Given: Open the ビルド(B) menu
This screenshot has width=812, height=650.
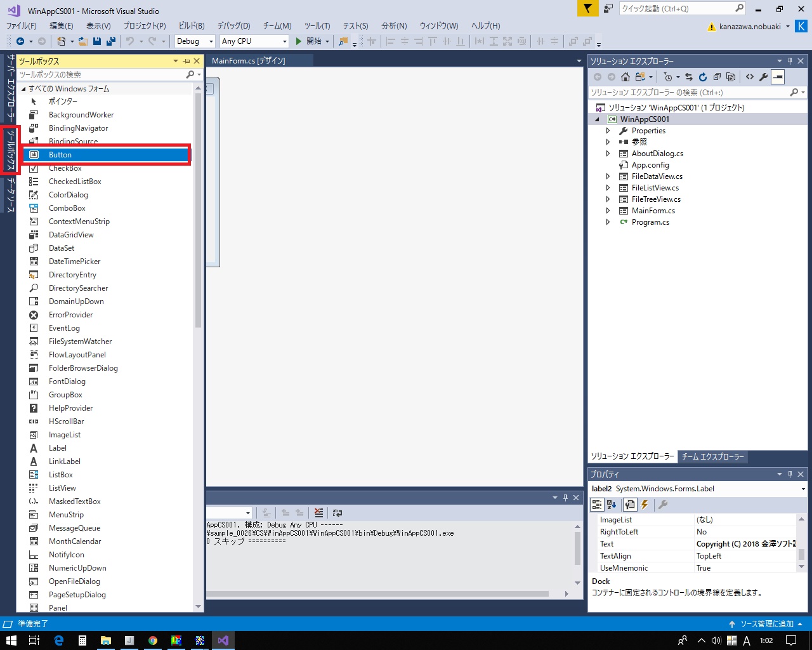Looking at the screenshot, I should (192, 26).
